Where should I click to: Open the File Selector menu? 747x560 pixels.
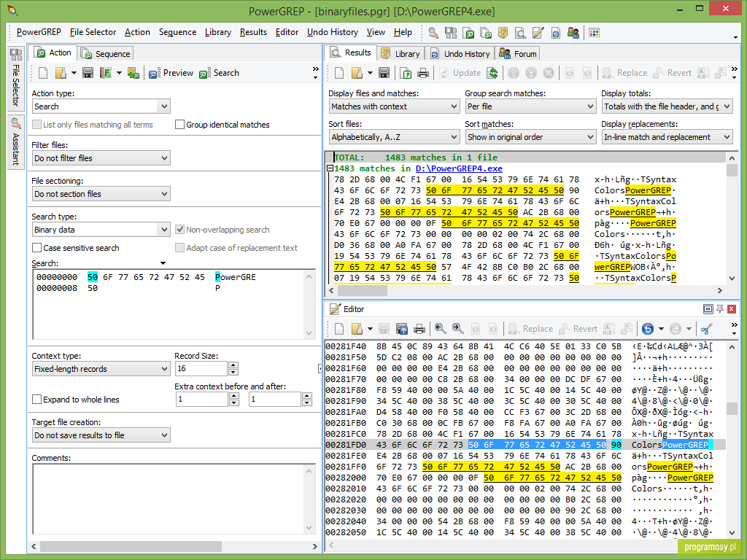pos(93,32)
